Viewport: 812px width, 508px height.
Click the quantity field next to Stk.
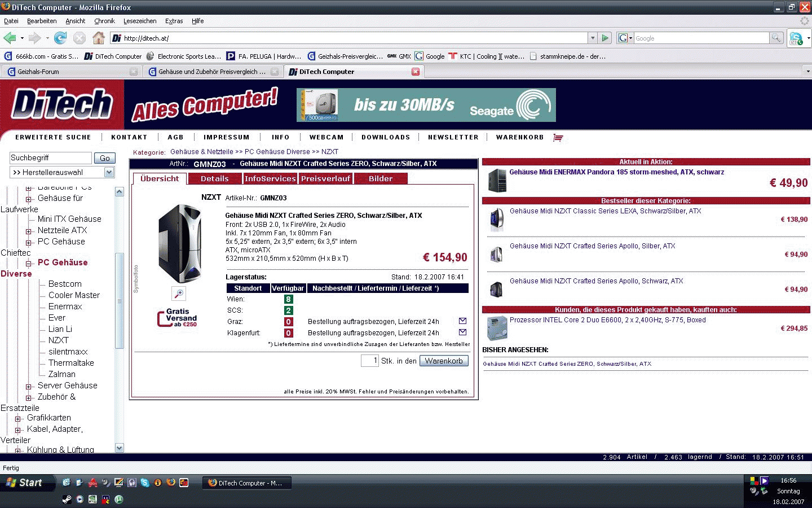point(370,361)
